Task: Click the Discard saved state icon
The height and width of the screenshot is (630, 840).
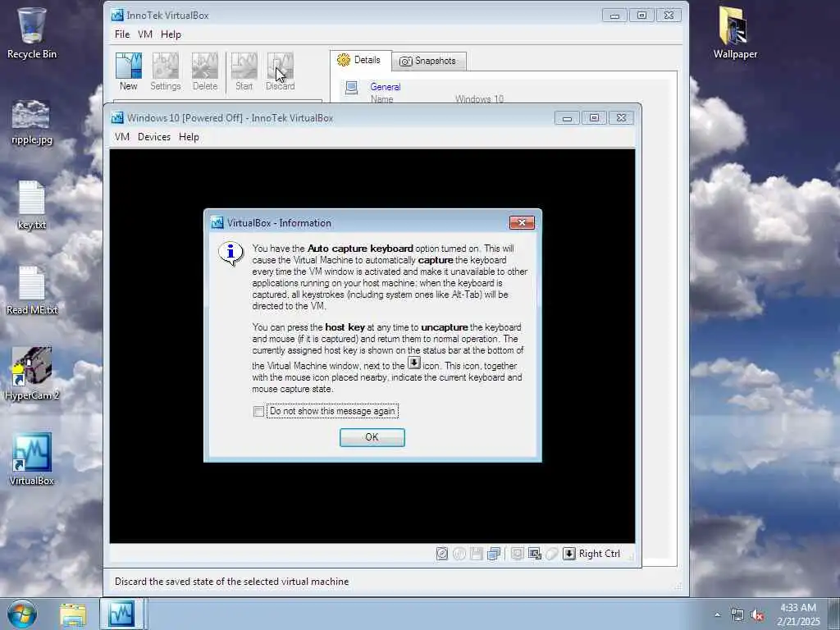Action: [x=281, y=71]
